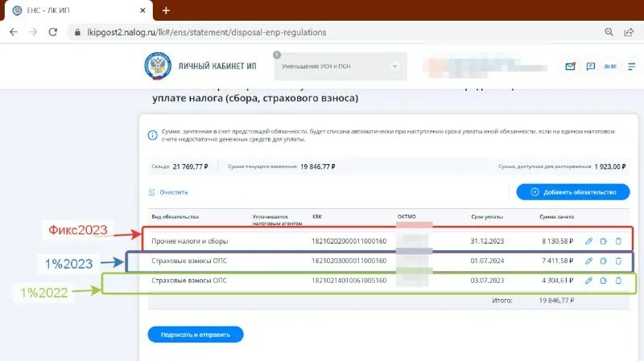Click the Подписать и отправить button
644x361 pixels.
(196, 334)
